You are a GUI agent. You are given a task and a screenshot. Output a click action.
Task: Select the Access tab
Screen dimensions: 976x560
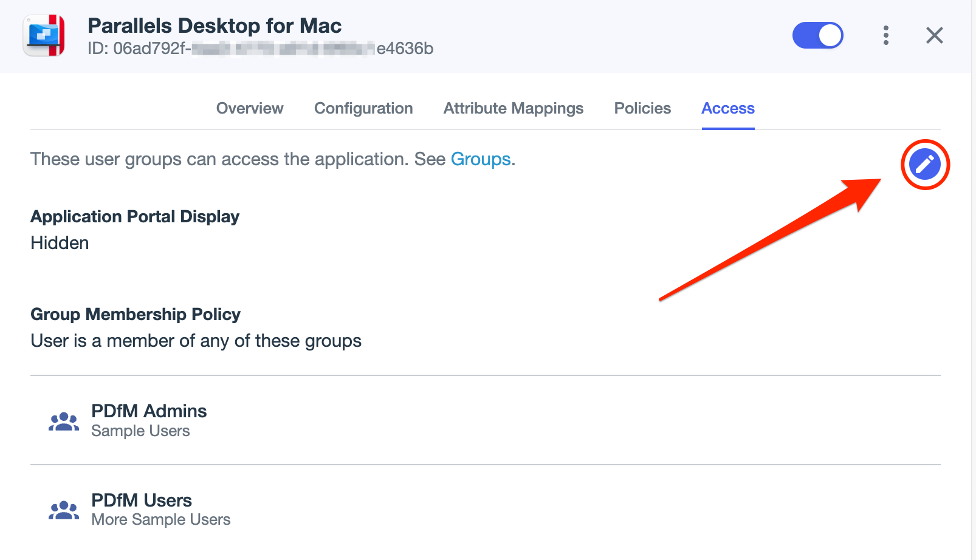point(728,108)
